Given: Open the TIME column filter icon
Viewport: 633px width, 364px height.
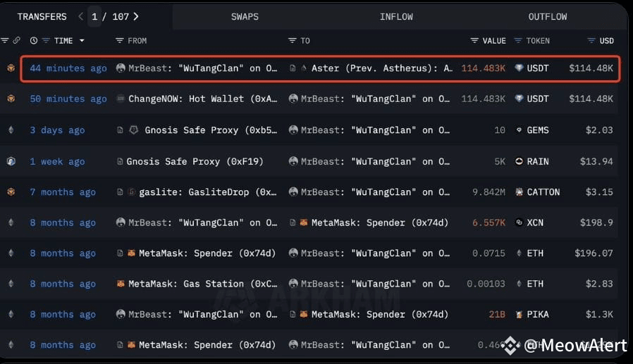Looking at the screenshot, I should coord(46,40).
